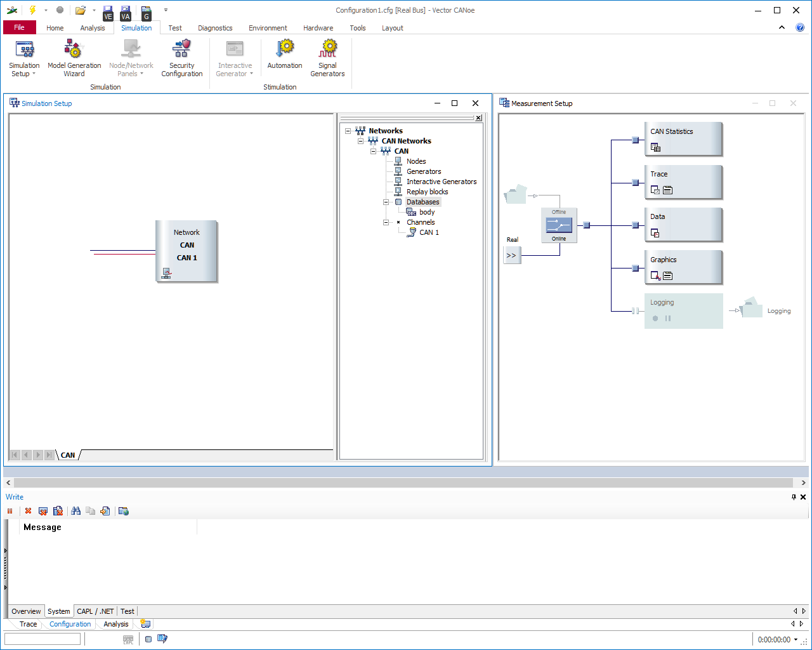Viewport: 812px width, 650px height.
Task: Toggle hotspot before Trace block
Action: [636, 183]
